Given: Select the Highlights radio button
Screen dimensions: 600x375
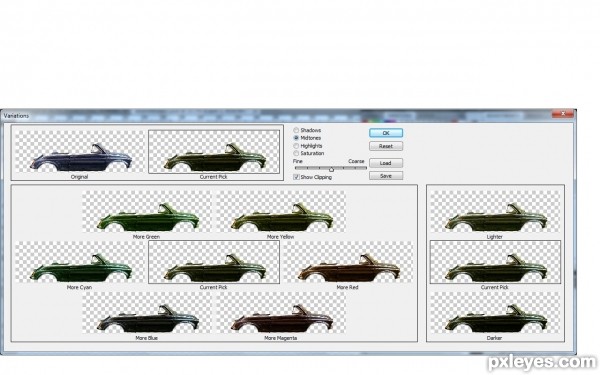Looking at the screenshot, I should pos(296,146).
